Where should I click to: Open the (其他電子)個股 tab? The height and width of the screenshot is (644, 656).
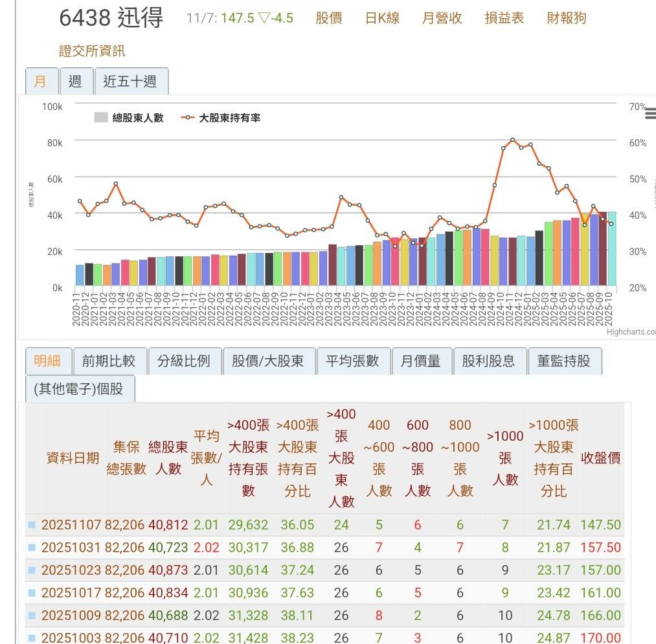point(80,388)
